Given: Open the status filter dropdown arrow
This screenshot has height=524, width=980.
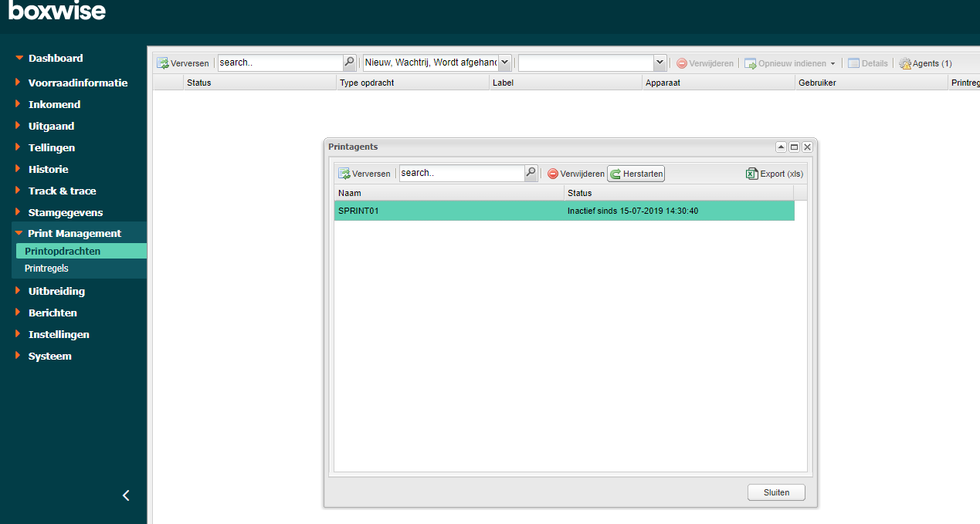Looking at the screenshot, I should pyautogui.click(x=505, y=63).
